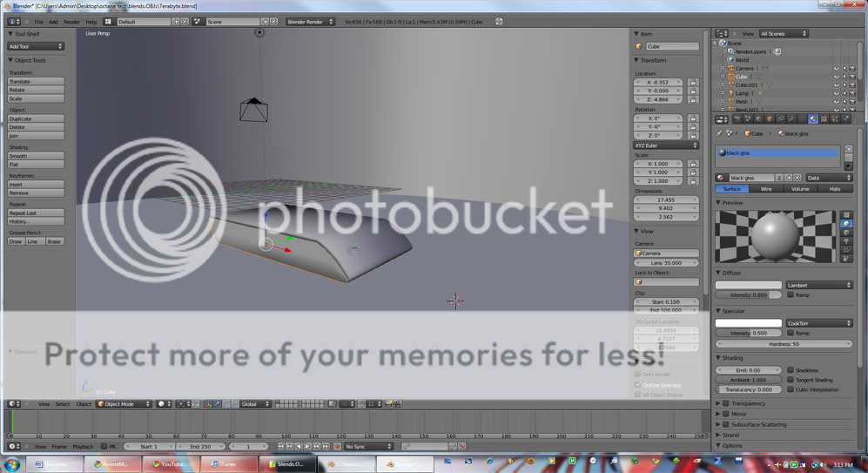Viewport: 868px width, 473px height.
Task: Set preview type to monkey
Action: coord(846,241)
